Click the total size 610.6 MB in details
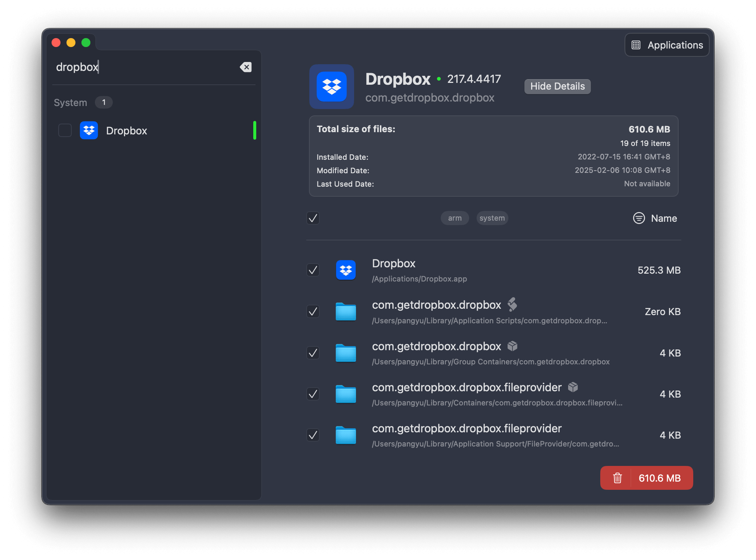This screenshot has width=756, height=560. click(x=649, y=130)
